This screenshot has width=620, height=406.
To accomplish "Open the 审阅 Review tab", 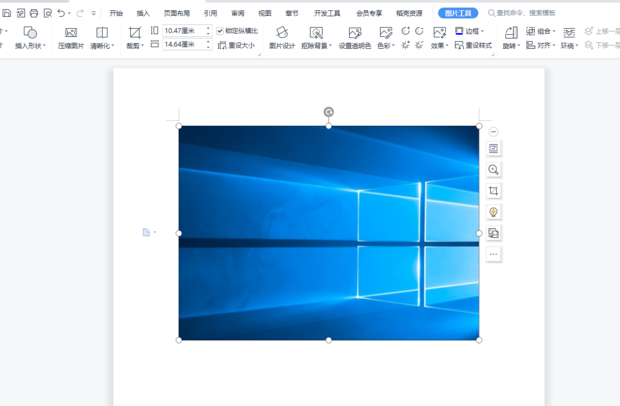I will point(238,13).
